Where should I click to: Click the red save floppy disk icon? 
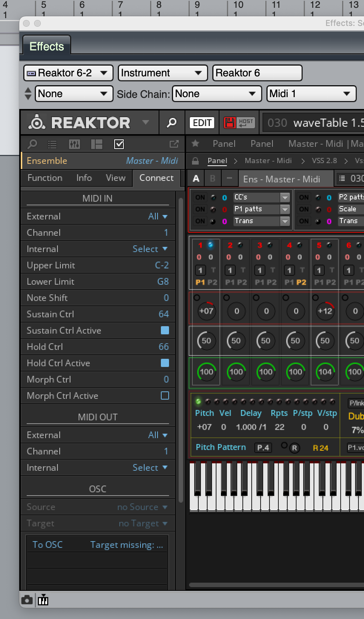click(x=229, y=122)
